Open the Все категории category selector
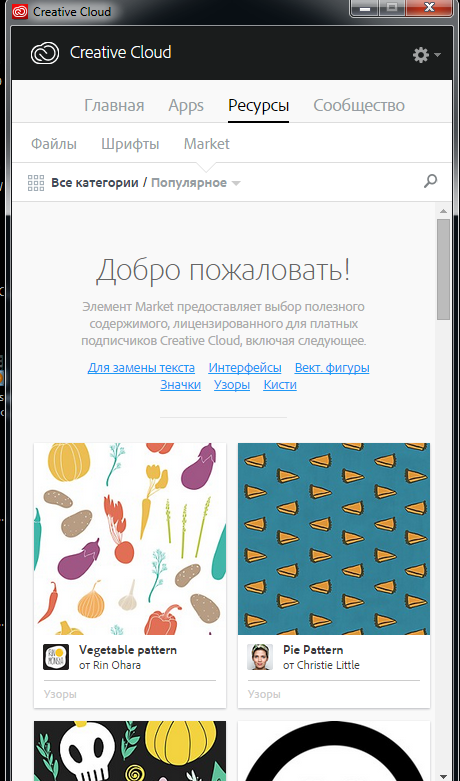 point(95,183)
